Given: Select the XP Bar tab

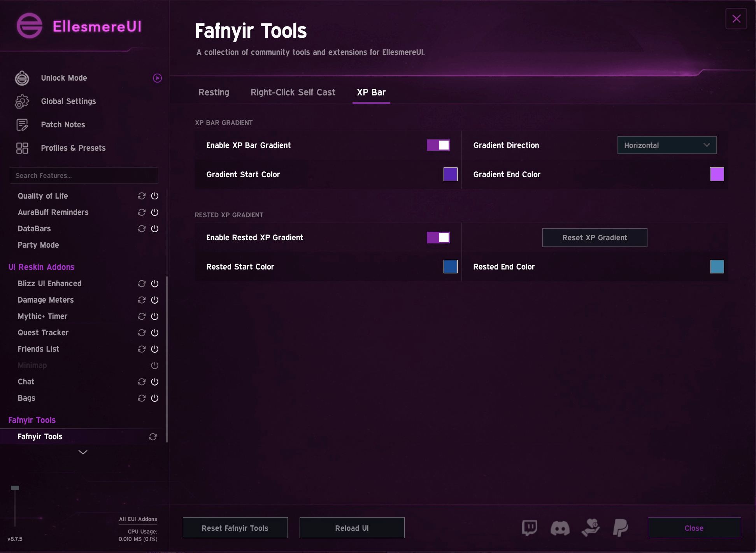Looking at the screenshot, I should click(x=371, y=93).
